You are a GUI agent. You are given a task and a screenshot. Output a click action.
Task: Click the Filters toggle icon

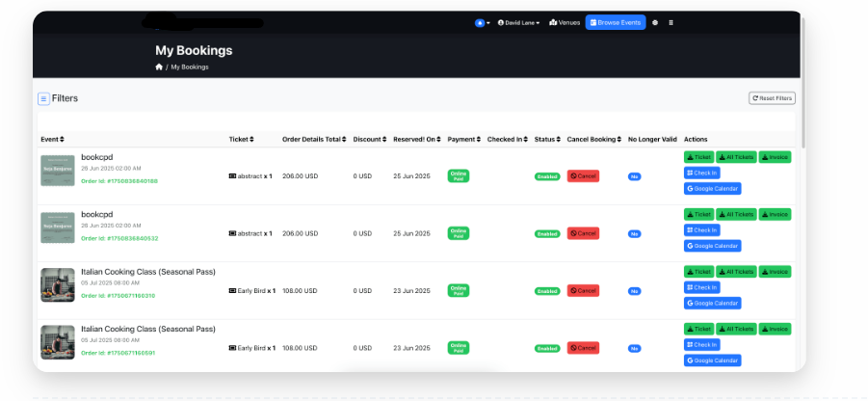(x=44, y=98)
